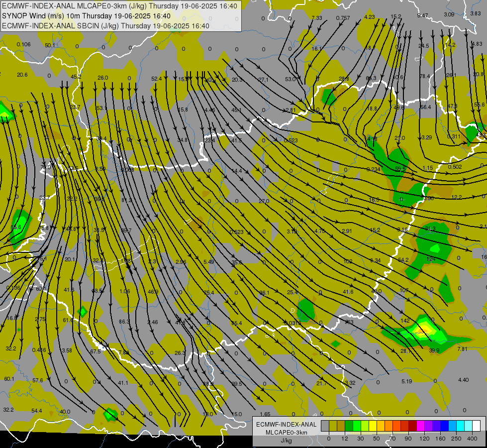Click the map value 7.81

click(463, 349)
